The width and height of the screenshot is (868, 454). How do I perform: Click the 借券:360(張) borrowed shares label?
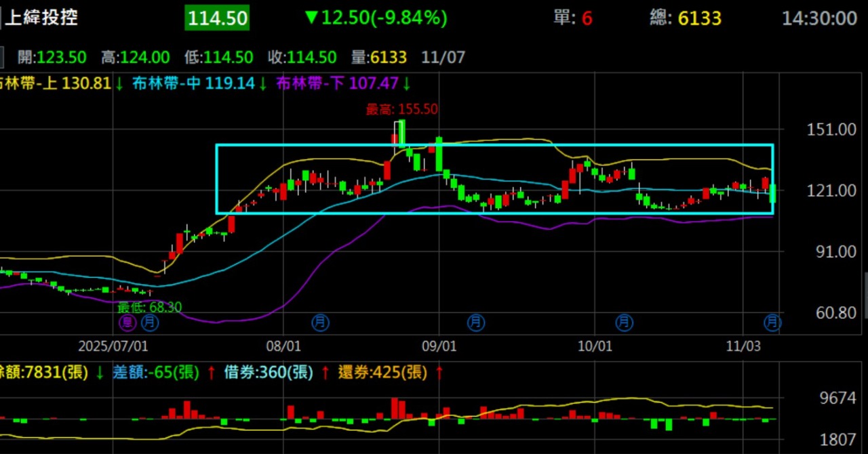pyautogui.click(x=269, y=371)
